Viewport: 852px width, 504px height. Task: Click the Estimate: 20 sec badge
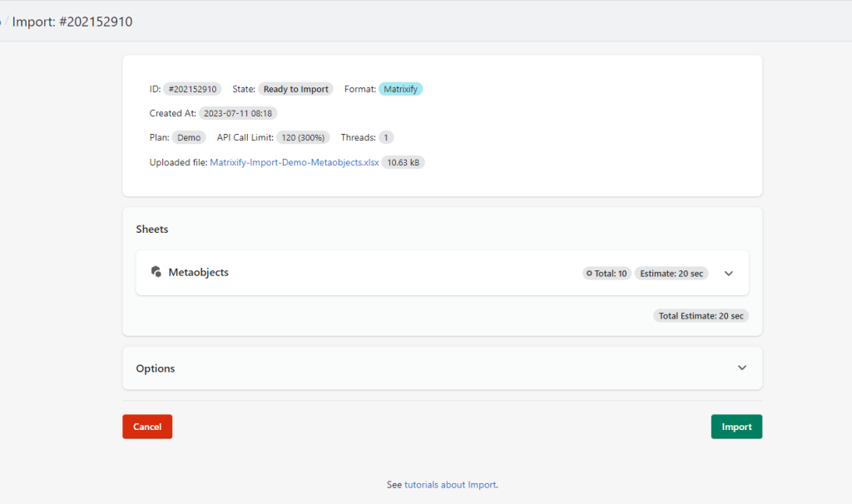[x=671, y=272]
